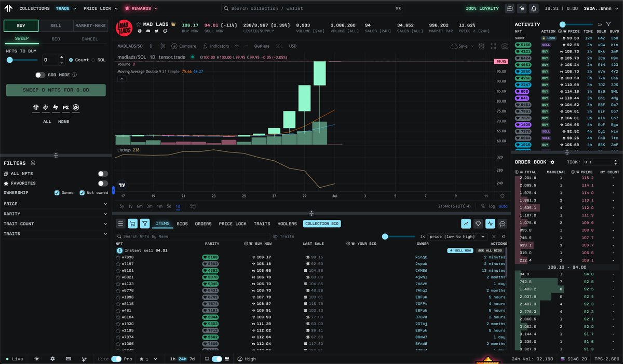Take chart snapshot with camera icon
Screen dimensions: 623x364
505,46
